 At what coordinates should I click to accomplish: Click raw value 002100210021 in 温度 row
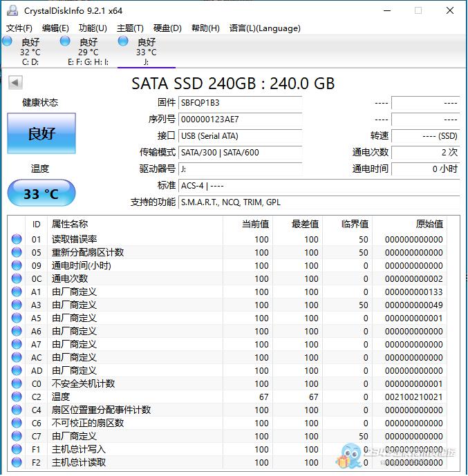click(413, 397)
